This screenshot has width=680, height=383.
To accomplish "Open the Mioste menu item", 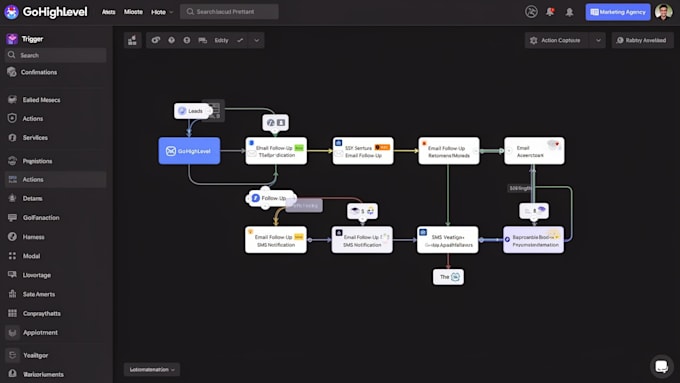I will (x=133, y=12).
